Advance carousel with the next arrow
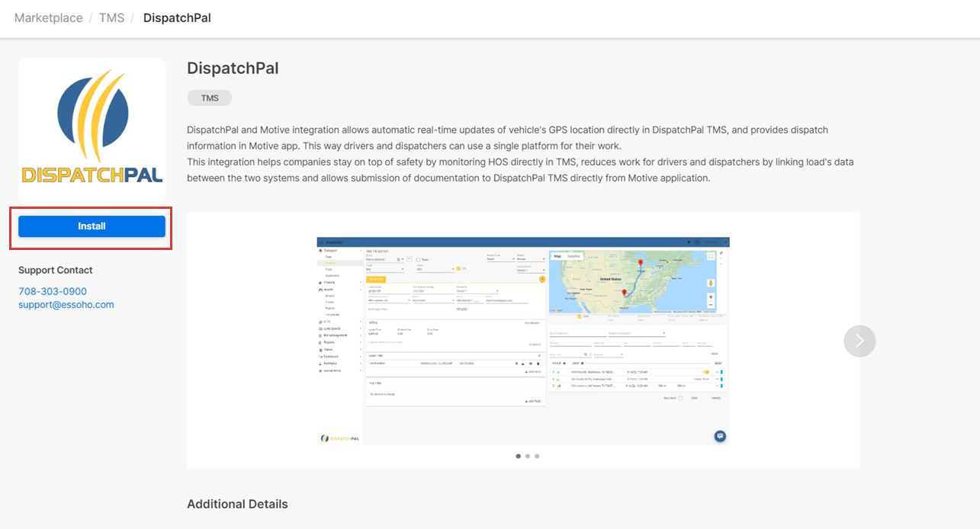 click(860, 341)
